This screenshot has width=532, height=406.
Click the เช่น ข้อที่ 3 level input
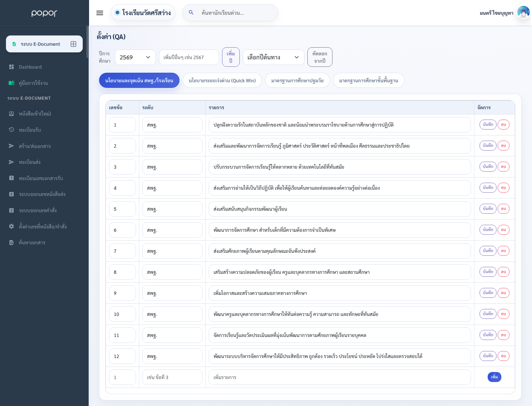[x=172, y=377]
